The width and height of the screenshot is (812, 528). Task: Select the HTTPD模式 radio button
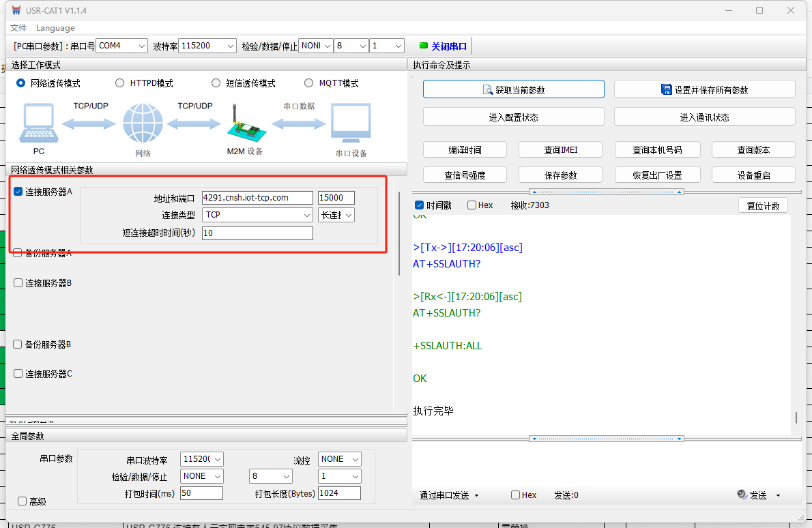pos(120,83)
